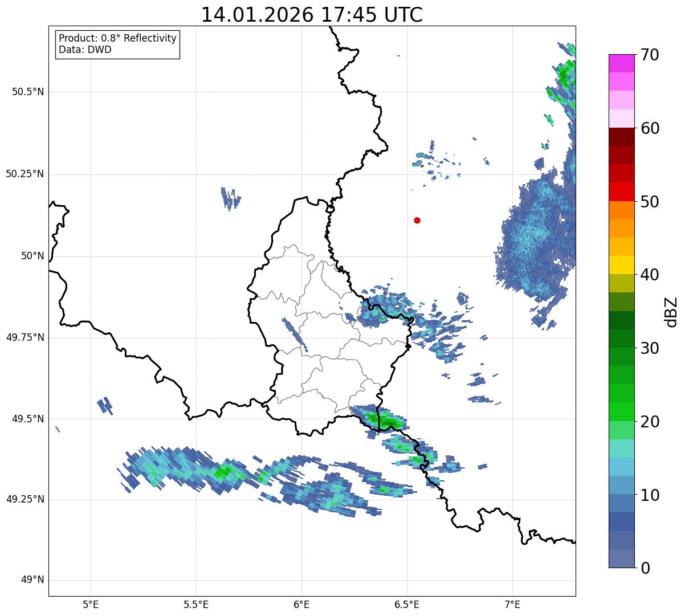Click the red station marker dot
685x616 pixels.
(417, 220)
